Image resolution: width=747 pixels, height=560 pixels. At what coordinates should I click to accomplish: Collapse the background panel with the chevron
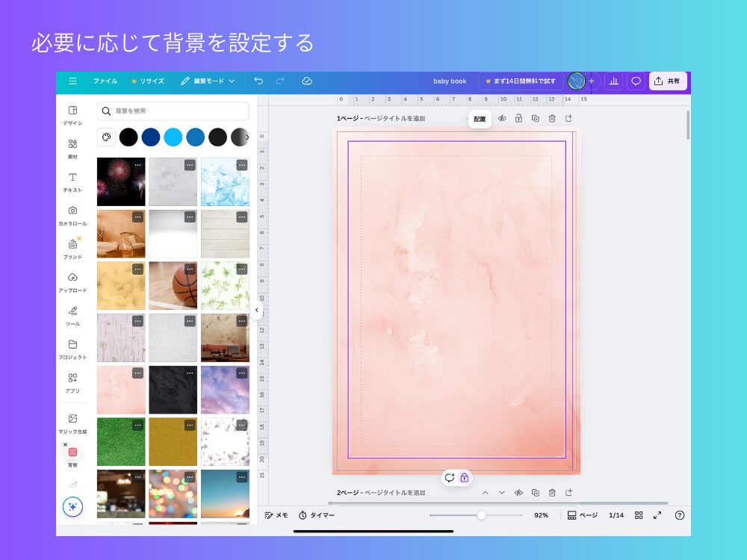click(x=257, y=309)
